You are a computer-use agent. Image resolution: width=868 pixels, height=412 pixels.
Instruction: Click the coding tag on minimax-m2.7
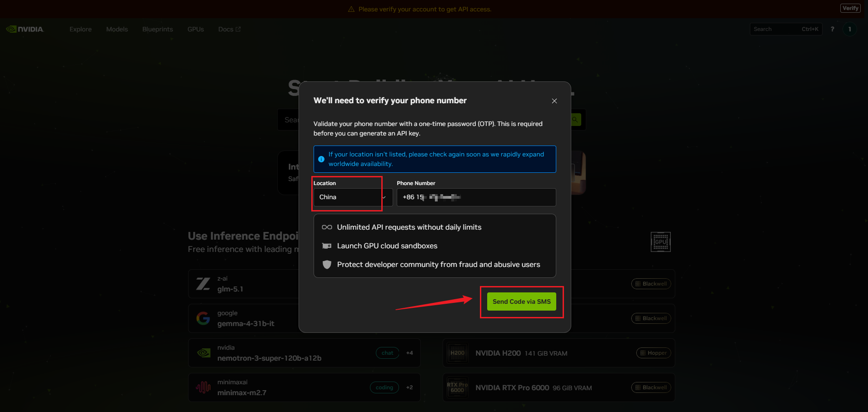click(x=384, y=387)
